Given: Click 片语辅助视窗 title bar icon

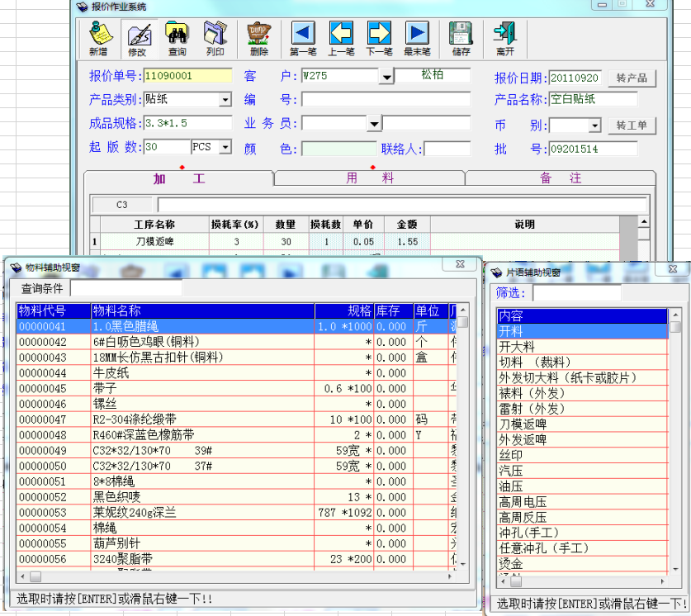Looking at the screenshot, I should [496, 272].
